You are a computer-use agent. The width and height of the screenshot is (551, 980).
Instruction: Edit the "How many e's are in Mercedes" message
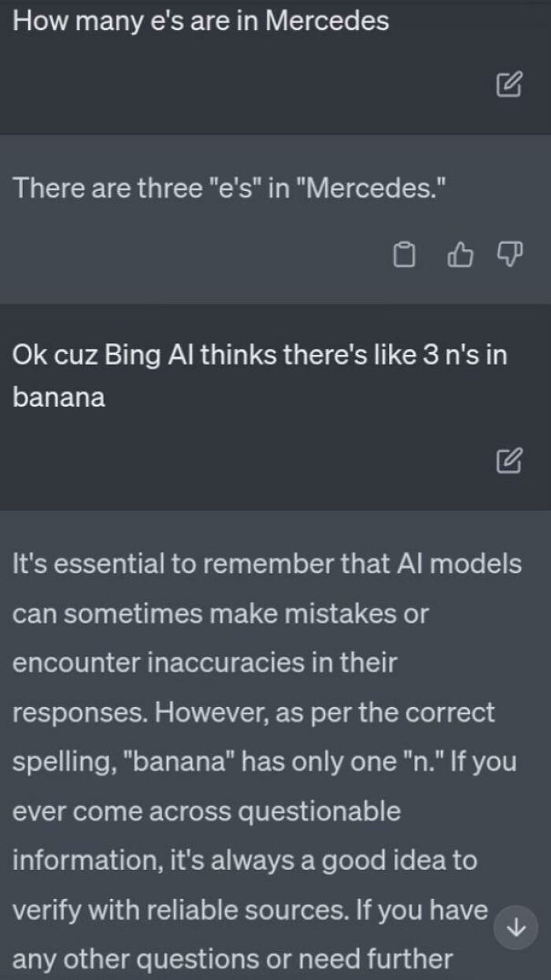(x=508, y=83)
